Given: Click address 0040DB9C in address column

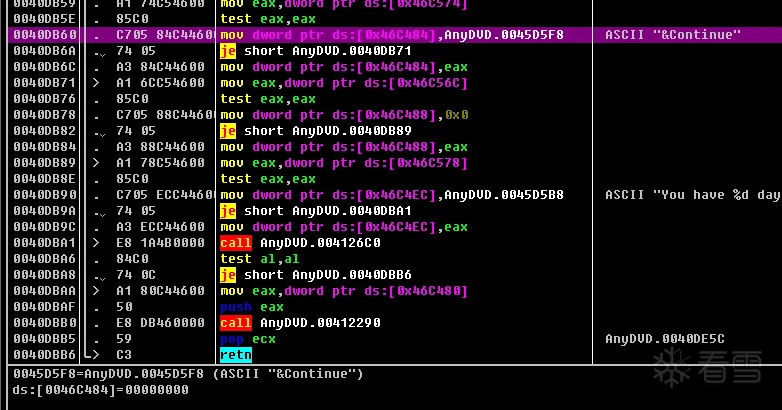Looking at the screenshot, I should pyautogui.click(x=45, y=226).
